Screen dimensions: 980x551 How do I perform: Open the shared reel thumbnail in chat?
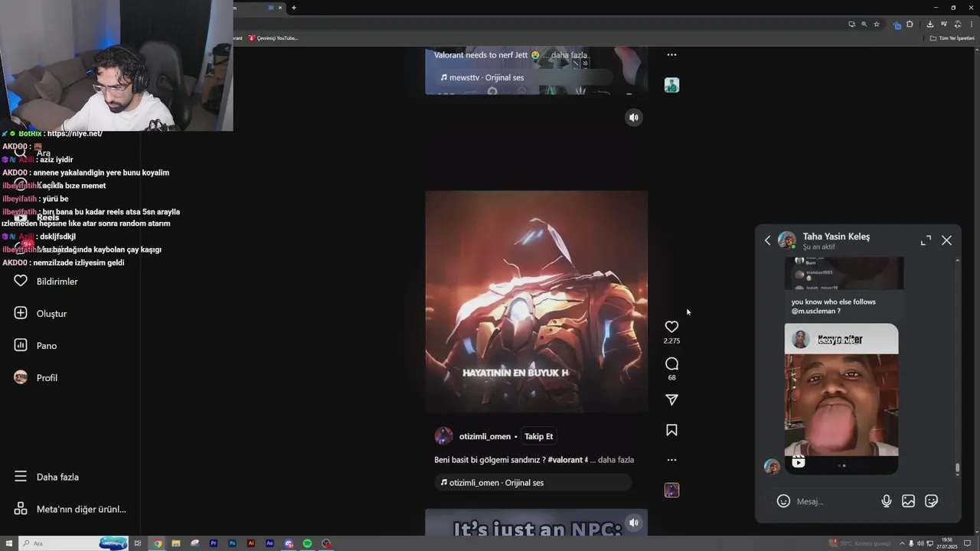coord(841,398)
